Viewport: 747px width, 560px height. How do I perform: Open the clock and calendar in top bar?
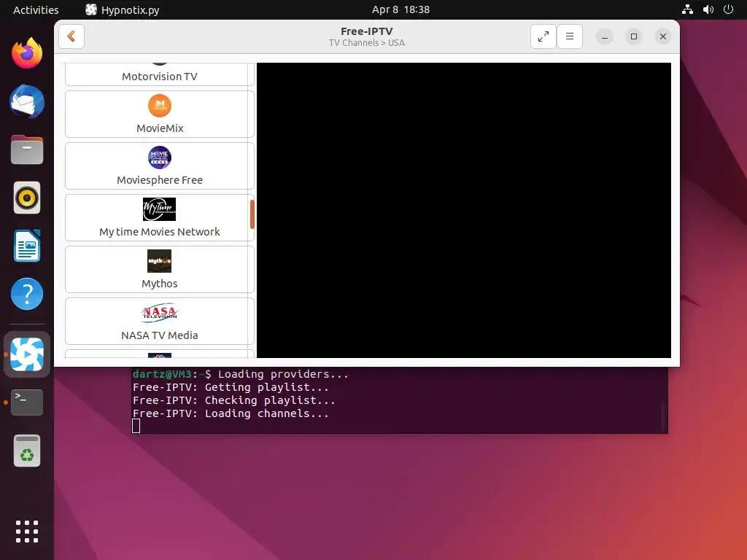(x=400, y=9)
